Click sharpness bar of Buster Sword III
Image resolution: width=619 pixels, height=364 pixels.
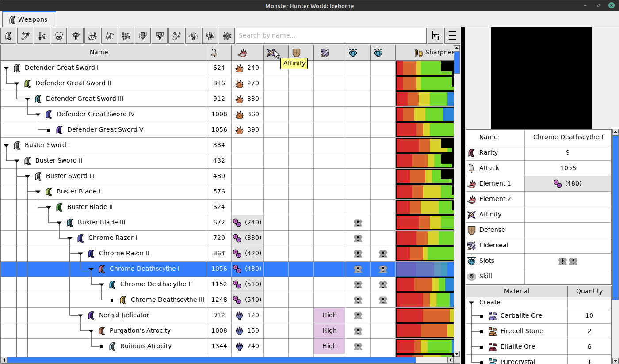pos(424,176)
